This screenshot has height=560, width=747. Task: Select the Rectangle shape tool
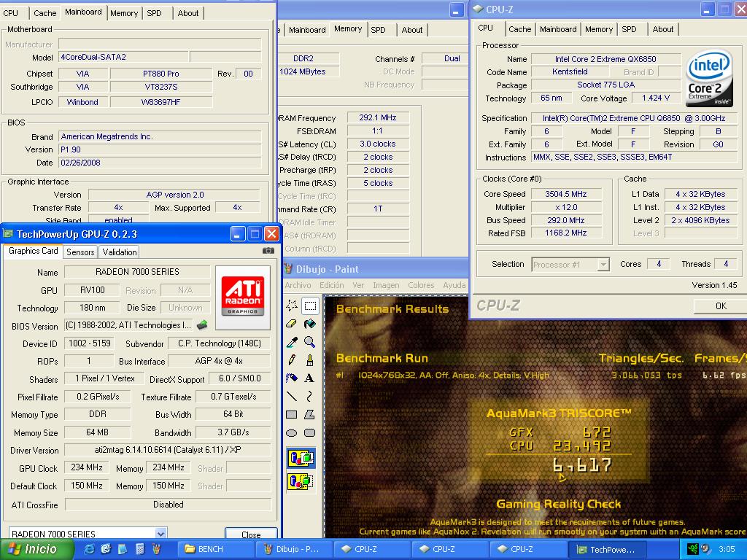292,415
